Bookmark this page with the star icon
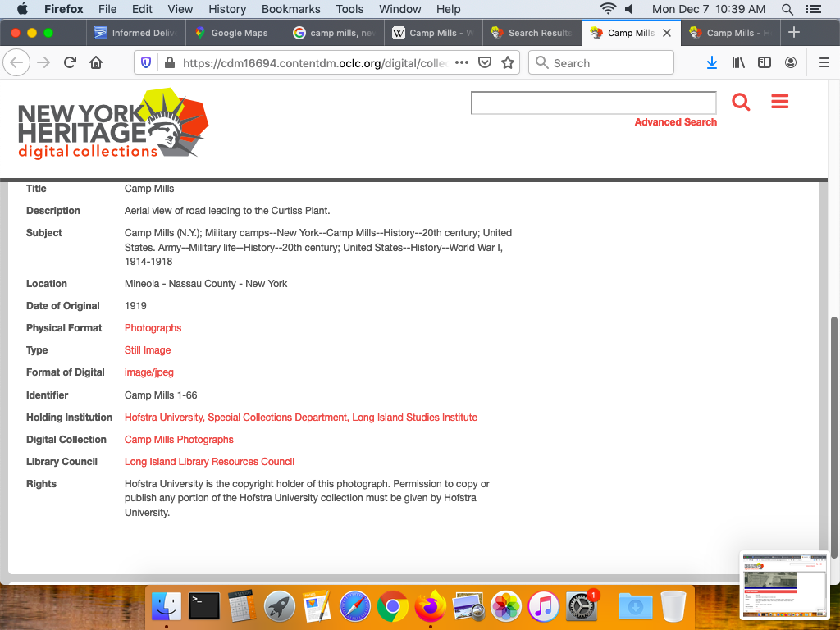Image resolution: width=840 pixels, height=630 pixels. pyautogui.click(x=508, y=63)
